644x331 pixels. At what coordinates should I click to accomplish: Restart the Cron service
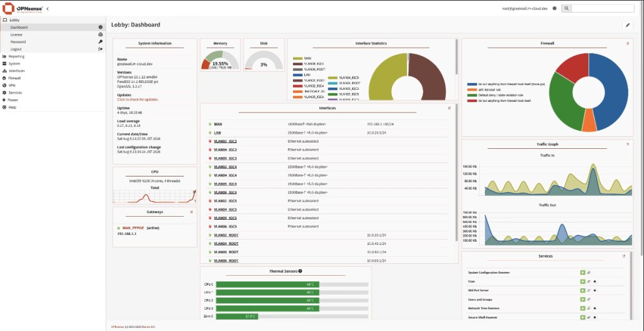click(588, 281)
